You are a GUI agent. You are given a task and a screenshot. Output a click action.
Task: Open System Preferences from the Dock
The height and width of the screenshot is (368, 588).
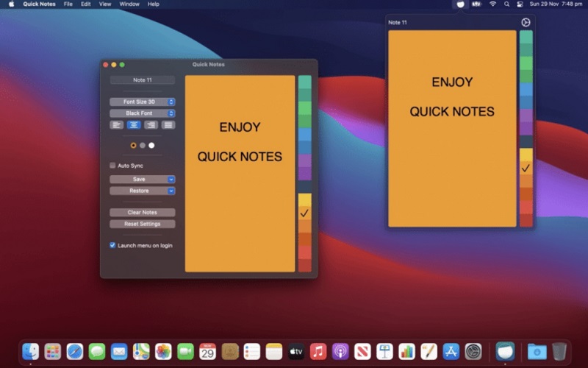[x=473, y=352]
